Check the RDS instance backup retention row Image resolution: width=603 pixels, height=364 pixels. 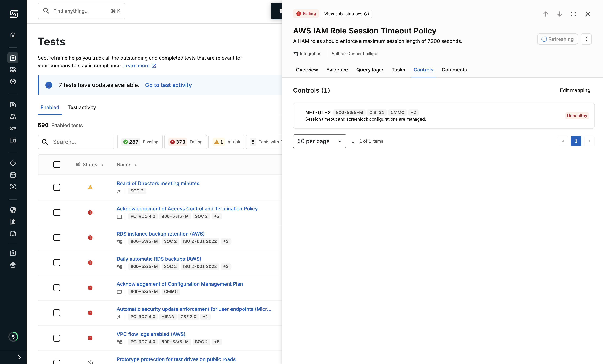click(x=57, y=238)
